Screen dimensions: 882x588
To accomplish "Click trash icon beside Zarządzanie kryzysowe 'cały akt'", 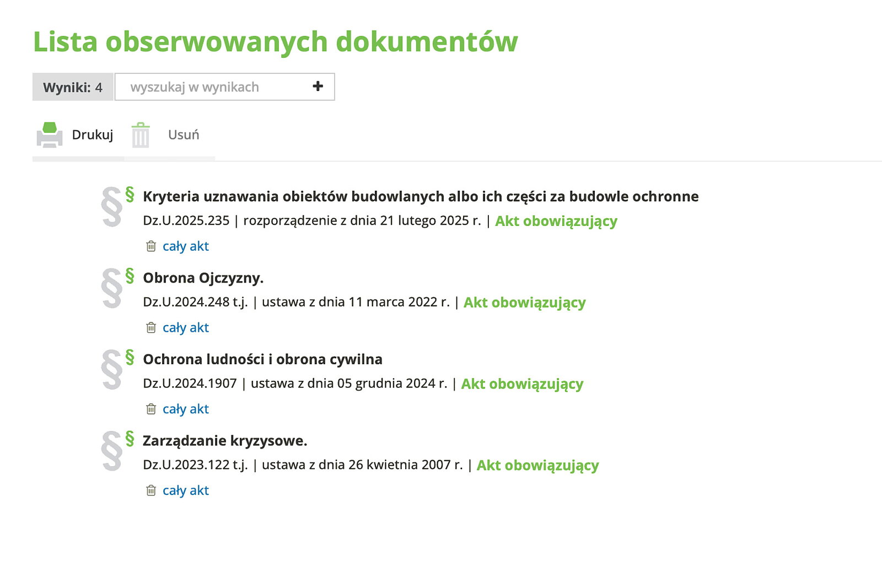I will tap(151, 490).
